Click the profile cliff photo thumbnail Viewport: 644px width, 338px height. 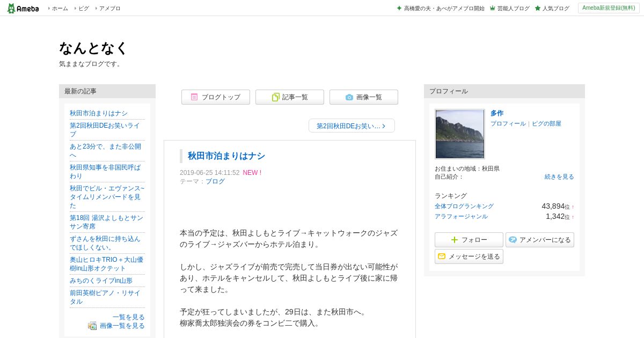tap(460, 134)
